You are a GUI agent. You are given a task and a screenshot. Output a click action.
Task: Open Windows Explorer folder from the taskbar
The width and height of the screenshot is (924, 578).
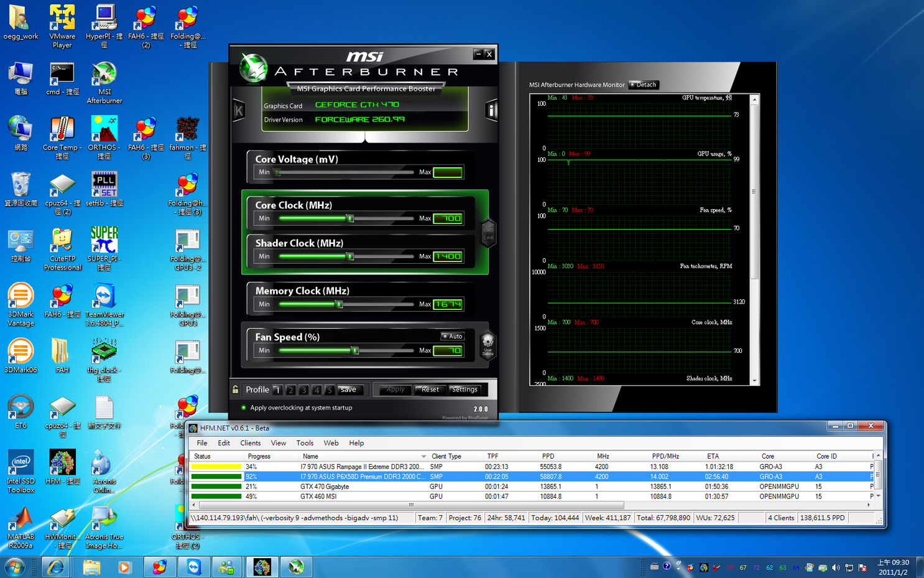[91, 567]
